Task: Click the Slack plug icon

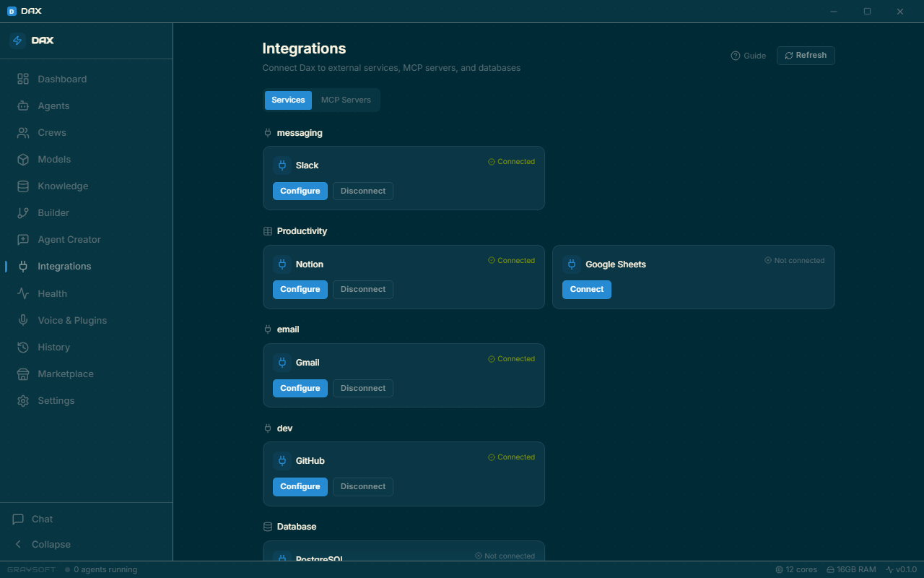Action: [x=282, y=165]
